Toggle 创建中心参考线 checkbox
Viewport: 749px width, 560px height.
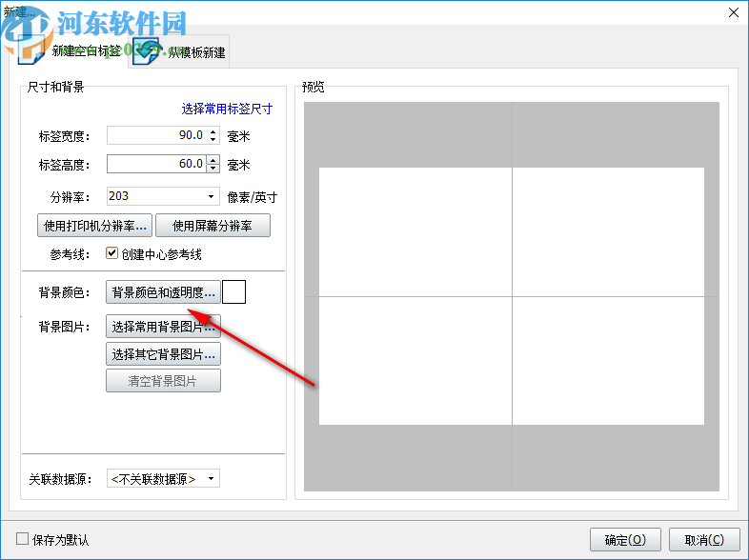click(x=111, y=253)
